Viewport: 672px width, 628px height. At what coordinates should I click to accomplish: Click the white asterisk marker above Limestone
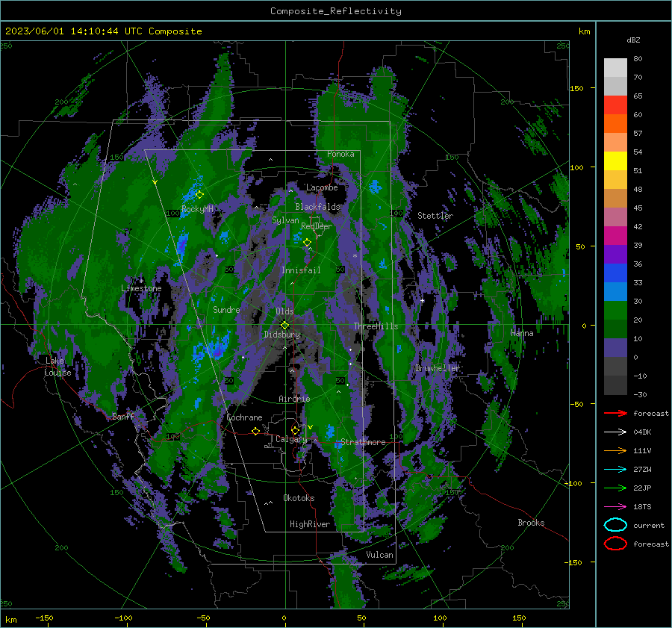tap(141, 281)
